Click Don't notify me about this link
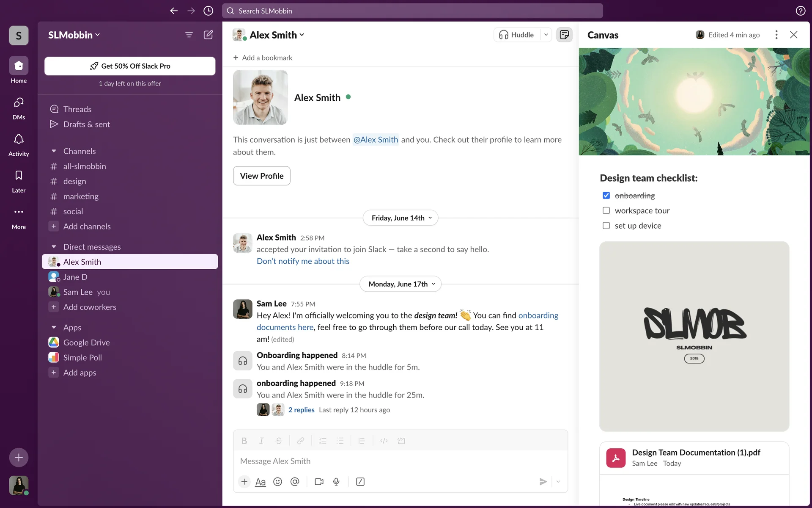This screenshot has width=812, height=508. [x=303, y=261]
